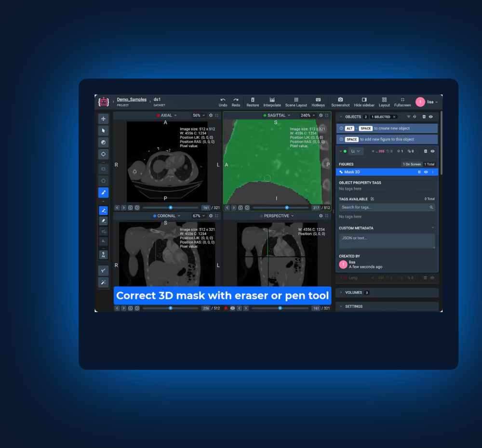Open the PERSPECTIVE view dropdown

tap(277, 216)
